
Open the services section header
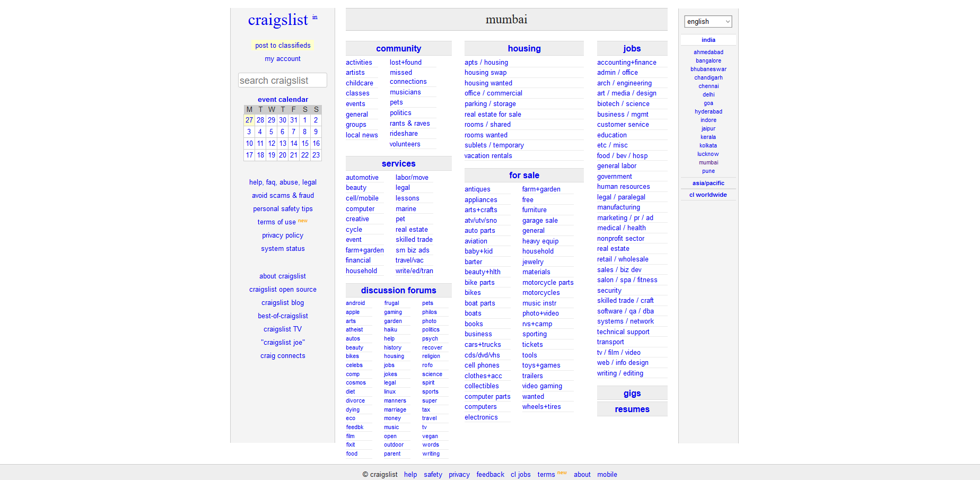coord(399,163)
